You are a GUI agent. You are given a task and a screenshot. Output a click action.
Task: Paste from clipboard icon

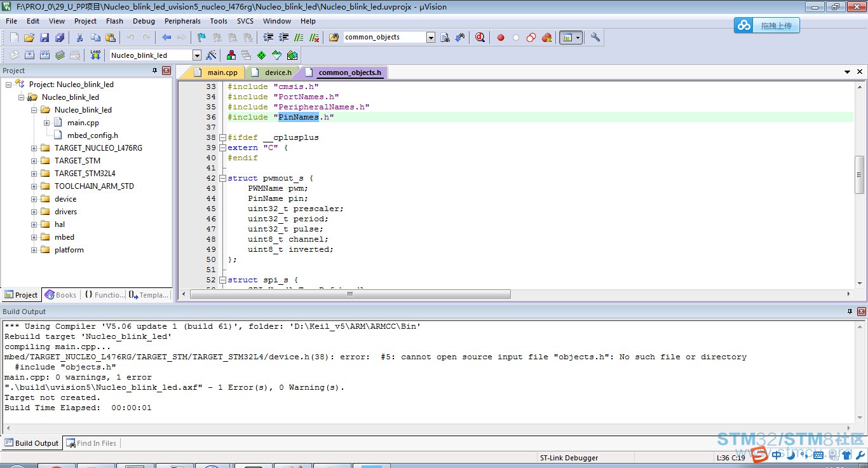click(111, 38)
